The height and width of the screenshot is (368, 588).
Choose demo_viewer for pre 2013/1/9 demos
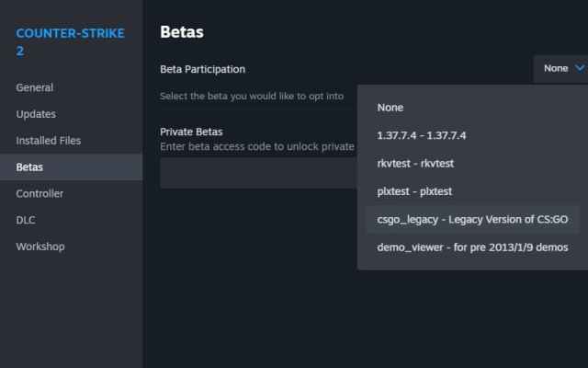(472, 247)
